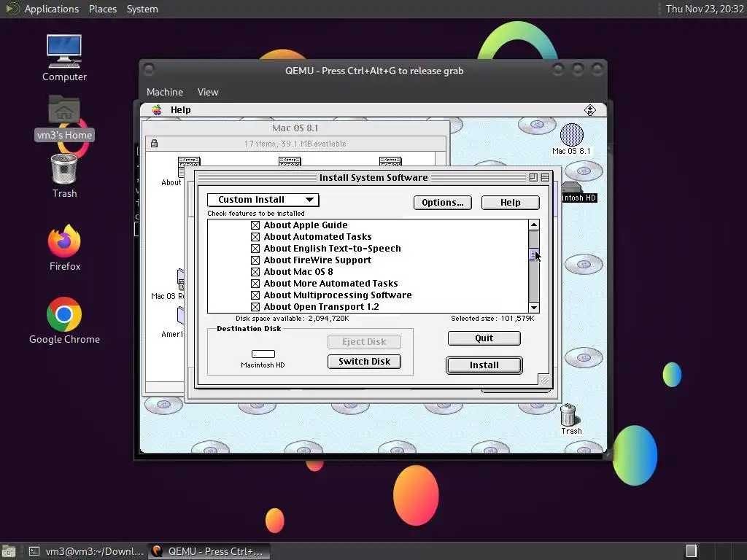Click the Macintosh HD destination disk icon
Screen dimensions: 747x560
point(263,354)
